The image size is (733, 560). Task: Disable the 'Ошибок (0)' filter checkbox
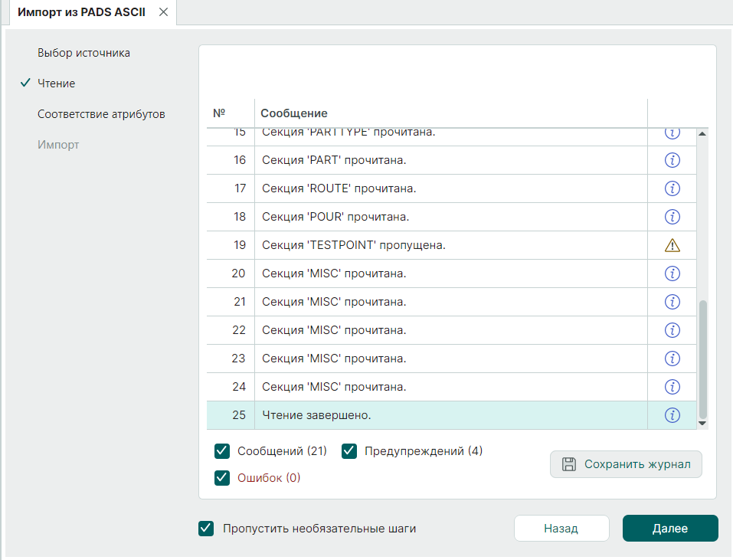(x=223, y=478)
